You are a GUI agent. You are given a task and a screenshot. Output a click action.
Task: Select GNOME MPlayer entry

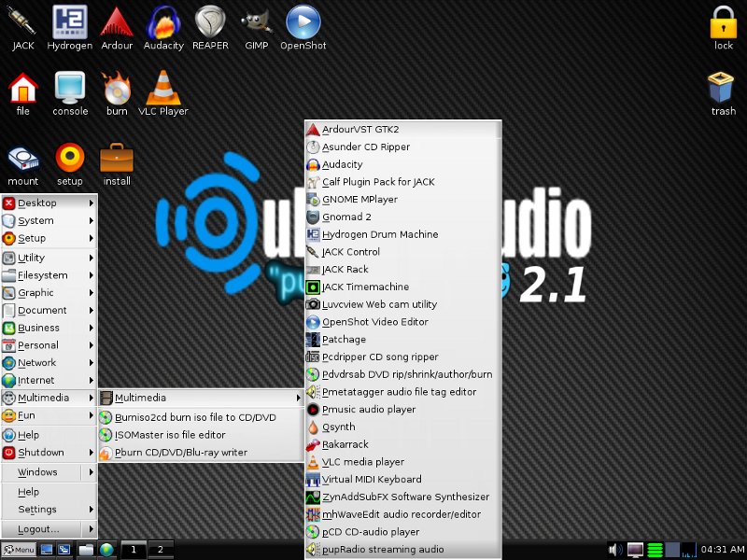(x=403, y=200)
